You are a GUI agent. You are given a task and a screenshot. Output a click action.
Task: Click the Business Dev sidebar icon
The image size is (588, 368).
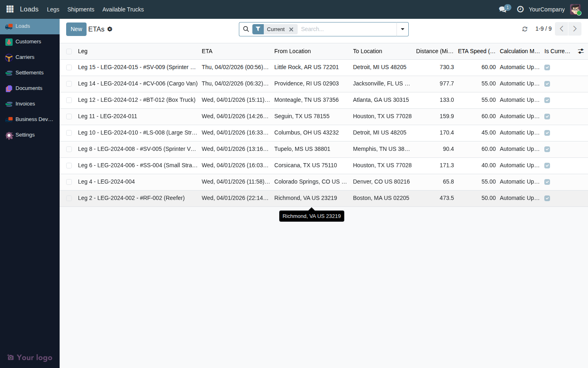click(9, 119)
